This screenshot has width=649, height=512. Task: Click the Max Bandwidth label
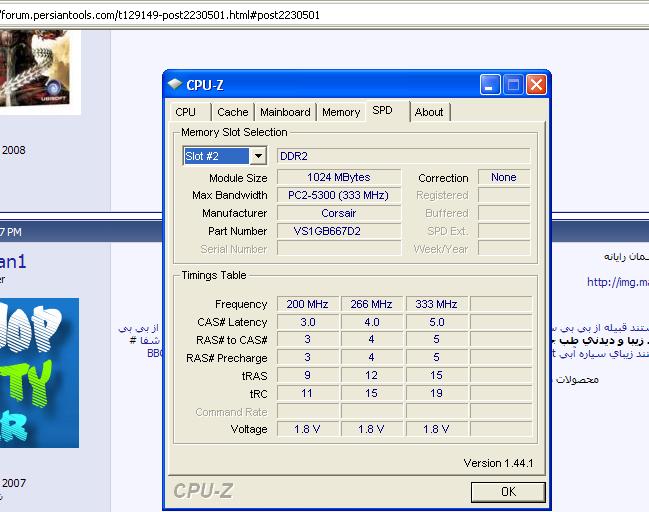click(x=230, y=195)
